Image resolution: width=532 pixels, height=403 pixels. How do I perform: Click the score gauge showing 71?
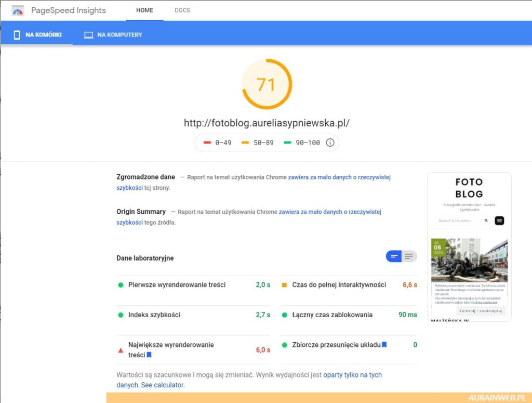point(267,84)
